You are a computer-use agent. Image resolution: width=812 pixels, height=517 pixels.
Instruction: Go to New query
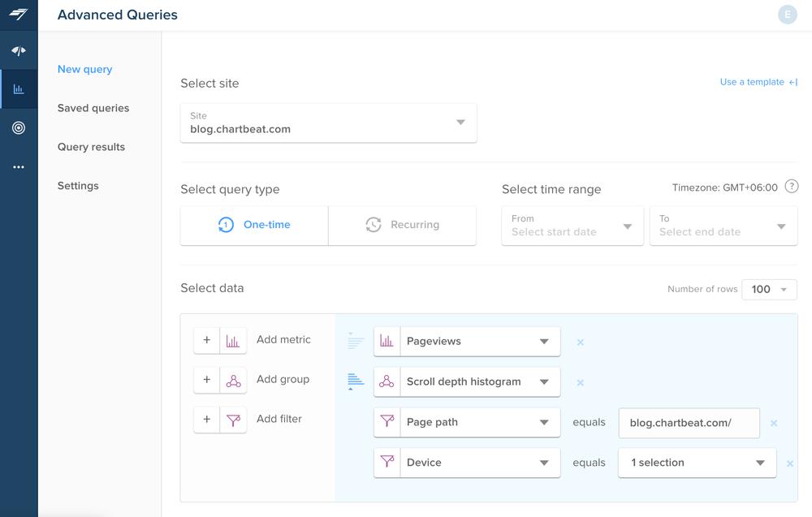tap(85, 69)
